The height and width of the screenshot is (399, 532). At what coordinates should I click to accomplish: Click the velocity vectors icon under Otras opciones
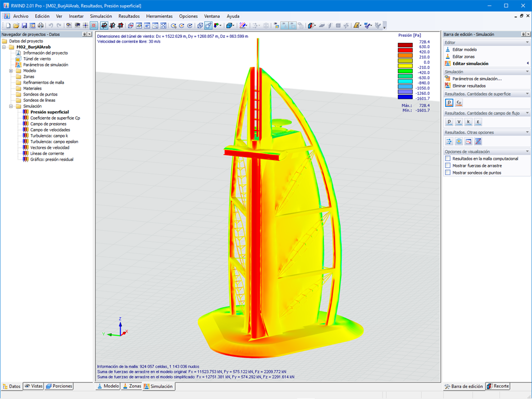pyautogui.click(x=449, y=141)
